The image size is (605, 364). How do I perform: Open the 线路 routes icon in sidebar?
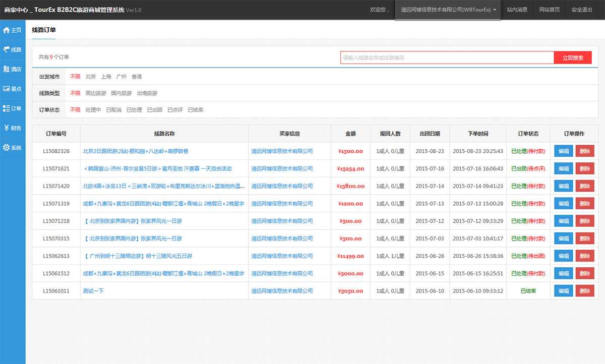tap(7, 49)
